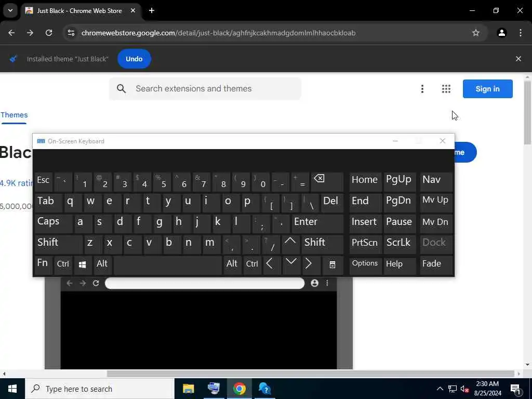Click the vertical page scrollbar thumb

(527, 113)
